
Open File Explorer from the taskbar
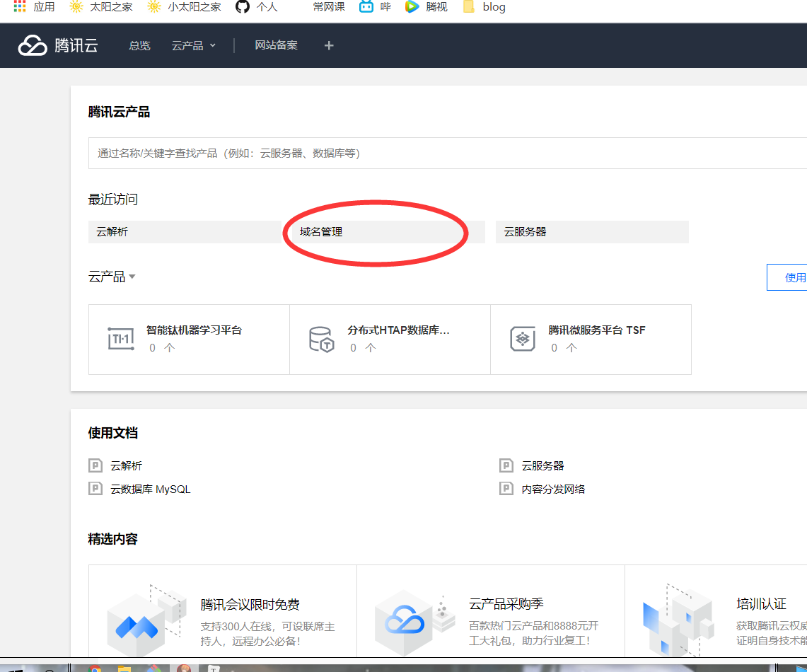click(124, 668)
